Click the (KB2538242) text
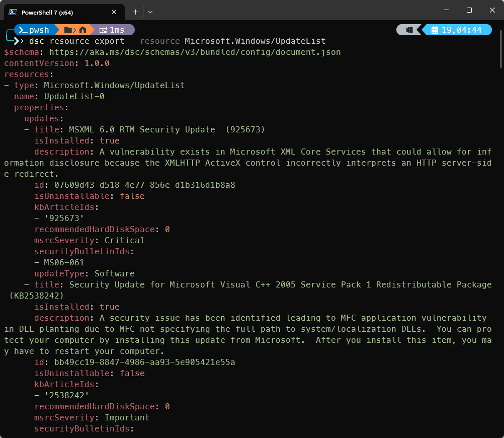504x438 pixels. 37,296
